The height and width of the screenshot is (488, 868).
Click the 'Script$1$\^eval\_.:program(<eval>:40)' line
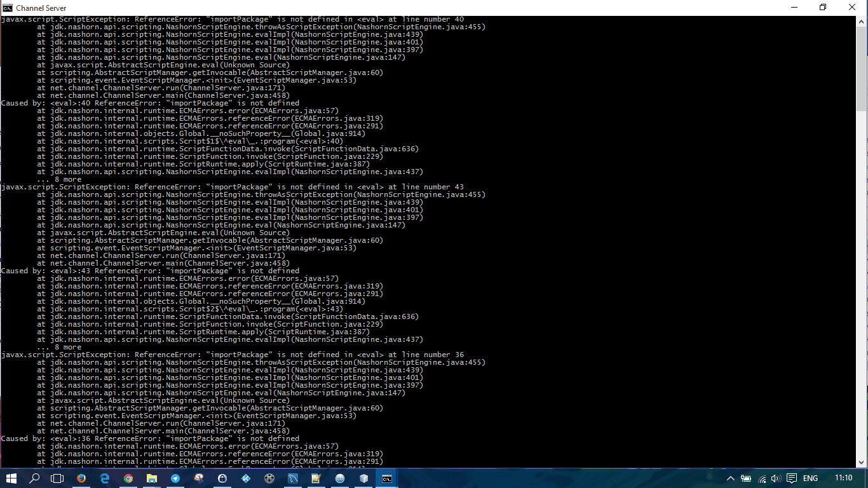coord(190,141)
